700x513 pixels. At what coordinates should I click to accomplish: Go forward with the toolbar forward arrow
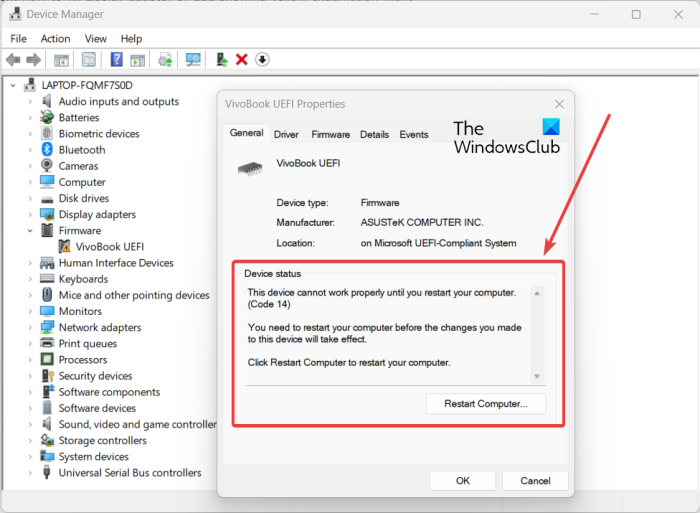(34, 59)
